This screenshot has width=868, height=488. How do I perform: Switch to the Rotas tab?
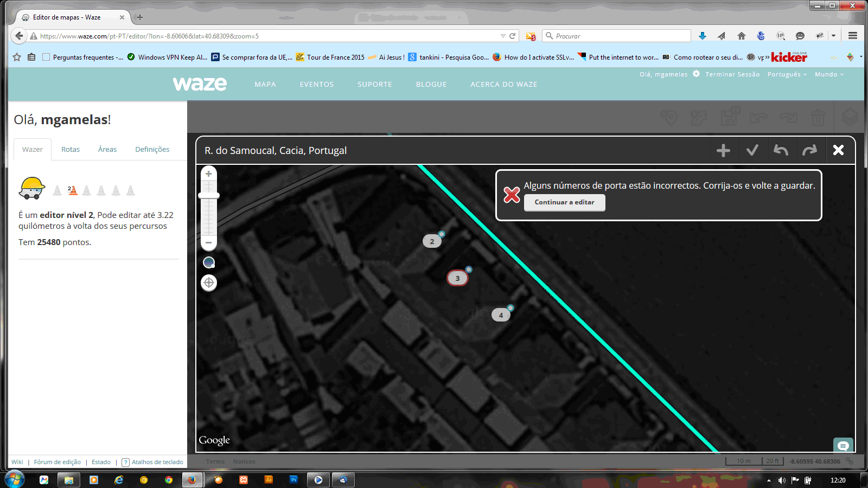(71, 149)
